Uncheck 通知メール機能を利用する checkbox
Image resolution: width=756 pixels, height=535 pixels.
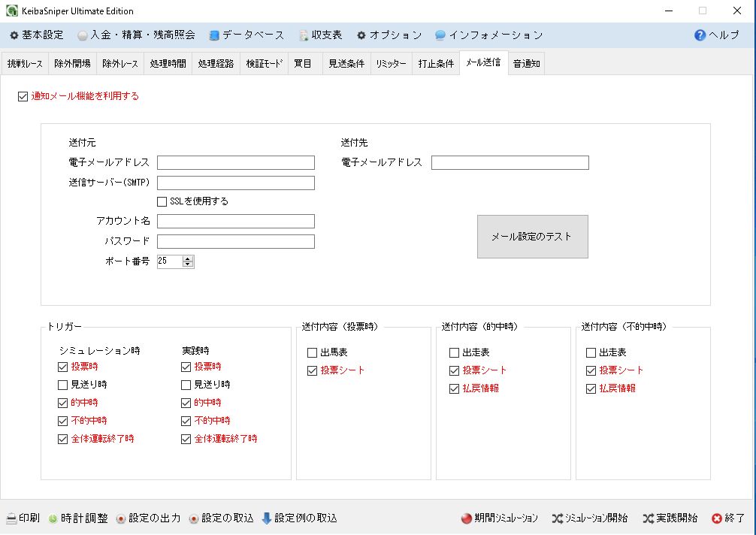click(x=23, y=96)
